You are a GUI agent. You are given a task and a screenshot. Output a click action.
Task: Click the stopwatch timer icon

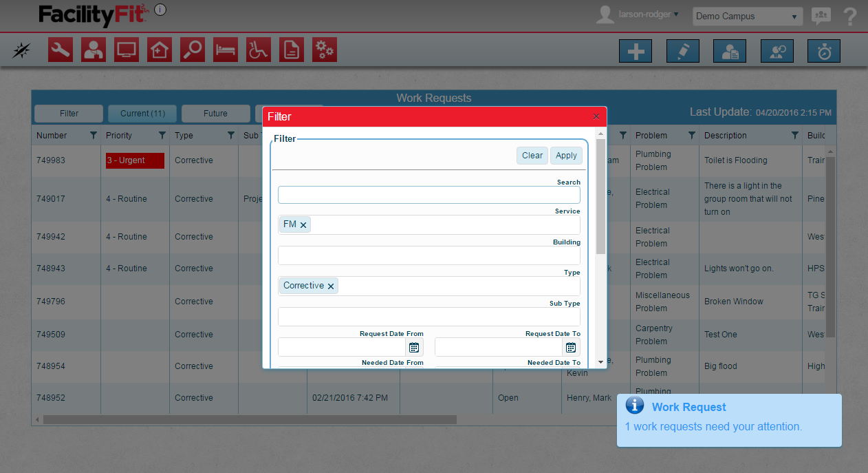[823, 52]
